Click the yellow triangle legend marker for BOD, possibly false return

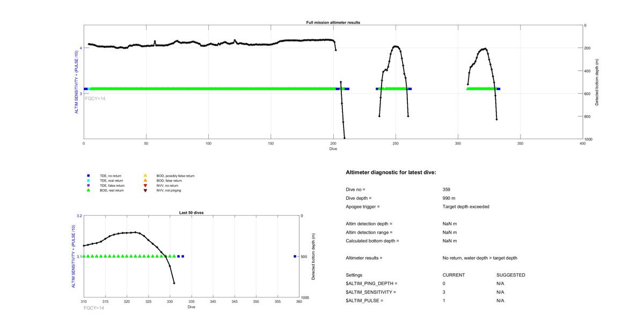[145, 176]
